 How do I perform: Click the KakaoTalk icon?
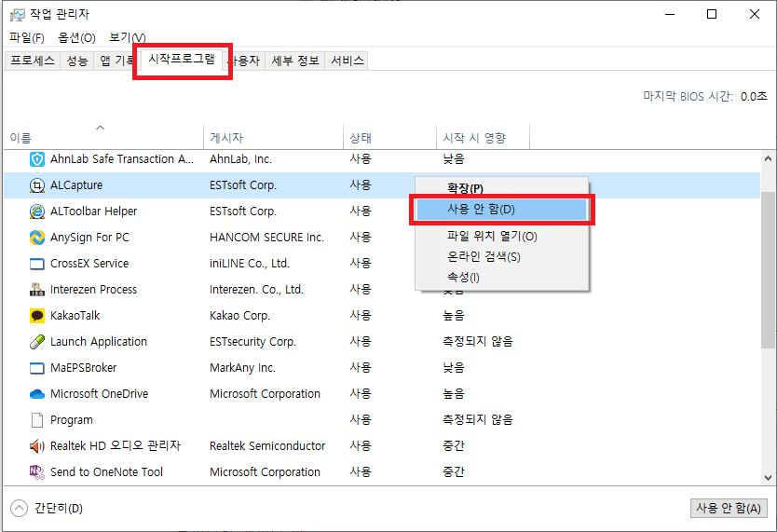[x=37, y=316]
